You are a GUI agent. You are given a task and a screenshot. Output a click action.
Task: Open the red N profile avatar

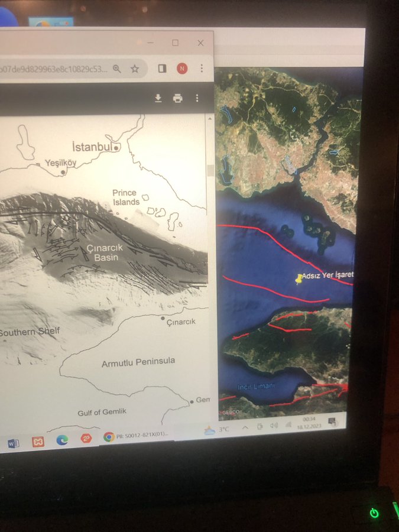click(181, 69)
